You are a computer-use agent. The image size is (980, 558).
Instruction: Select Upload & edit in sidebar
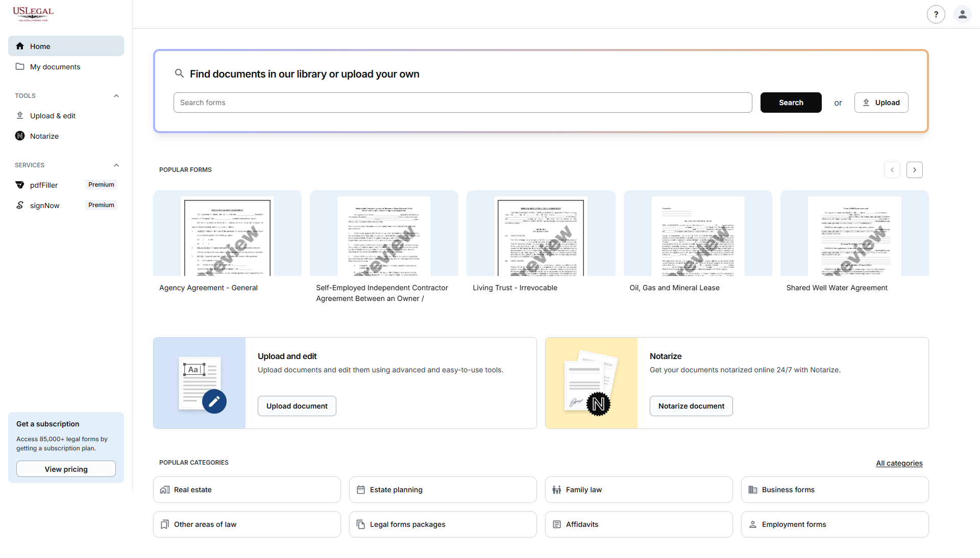point(53,116)
